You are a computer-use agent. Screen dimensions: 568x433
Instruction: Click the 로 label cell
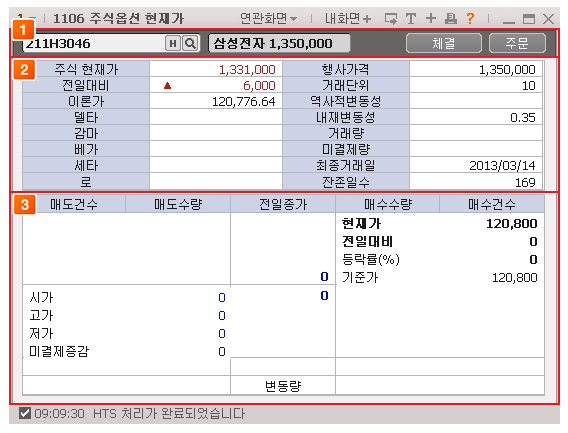tap(86, 182)
